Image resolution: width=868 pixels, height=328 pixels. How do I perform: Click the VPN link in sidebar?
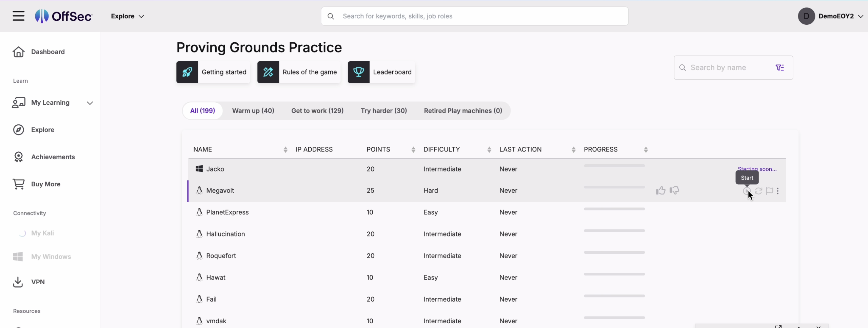tap(38, 282)
